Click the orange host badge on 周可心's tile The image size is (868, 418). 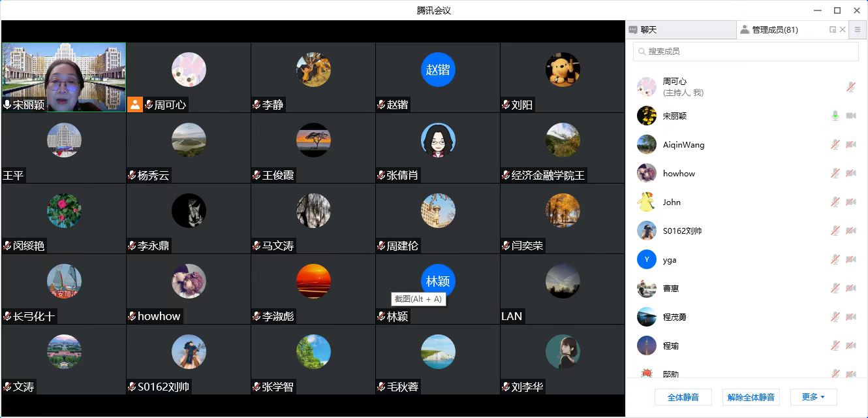point(135,104)
